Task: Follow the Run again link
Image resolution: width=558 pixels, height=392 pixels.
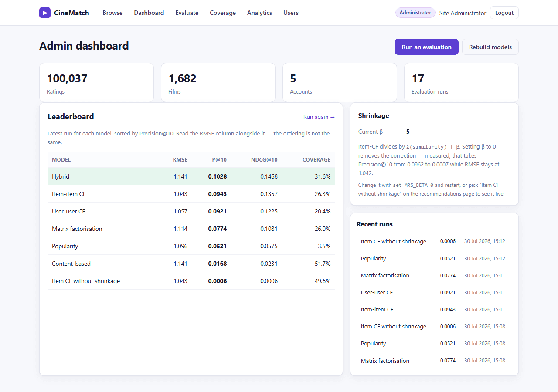Action: [x=319, y=117]
